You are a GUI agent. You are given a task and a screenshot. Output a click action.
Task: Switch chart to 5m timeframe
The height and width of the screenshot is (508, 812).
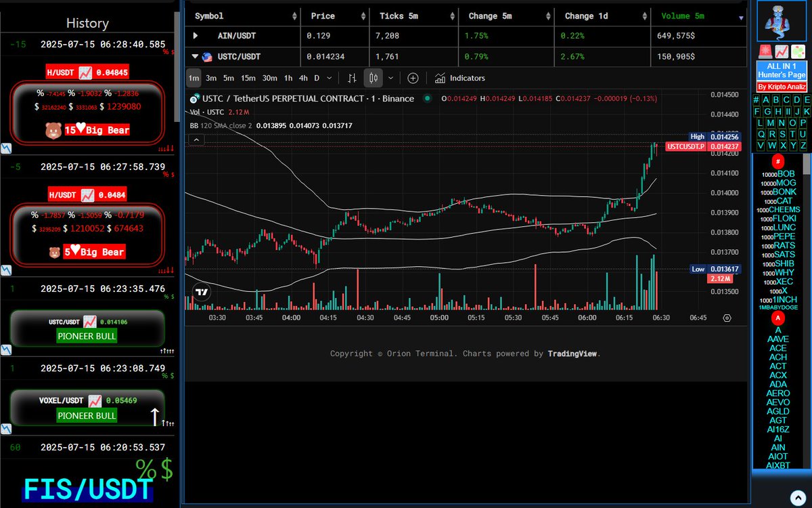228,78
